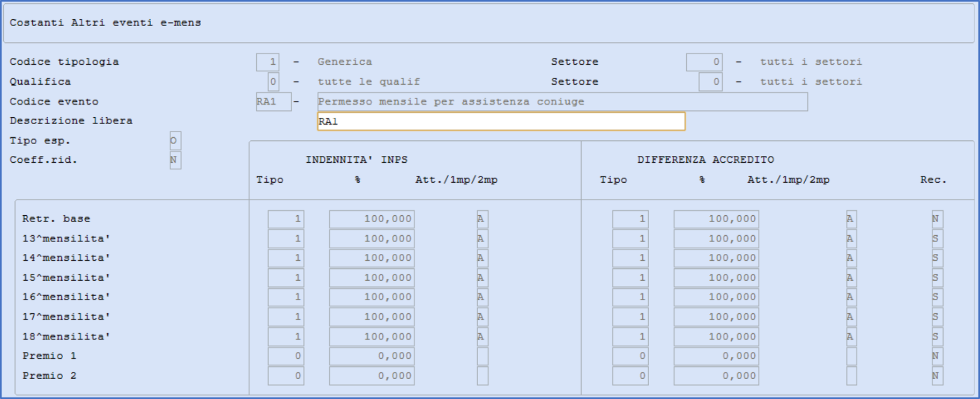Click 14^mensilita' Differenza Accredito percentage field
980x399 pixels.
(716, 258)
